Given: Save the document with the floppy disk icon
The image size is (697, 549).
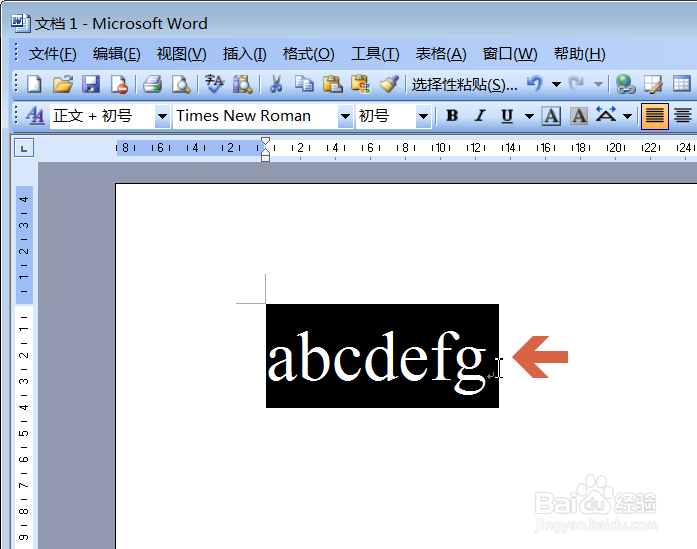Looking at the screenshot, I should [x=91, y=84].
